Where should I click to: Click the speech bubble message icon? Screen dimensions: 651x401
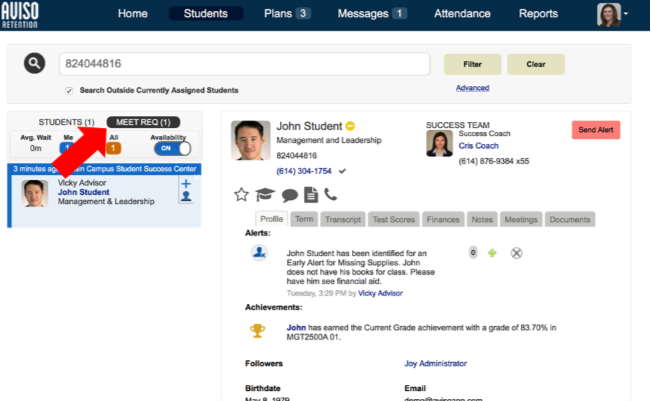point(289,195)
